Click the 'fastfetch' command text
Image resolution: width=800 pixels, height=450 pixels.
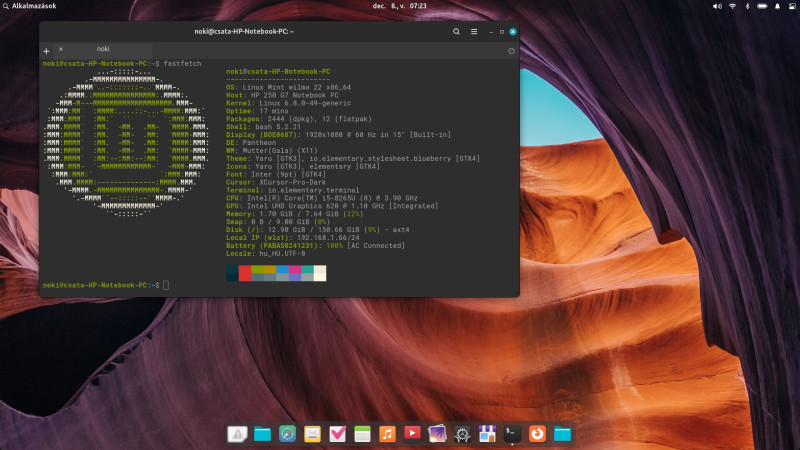(x=182, y=64)
